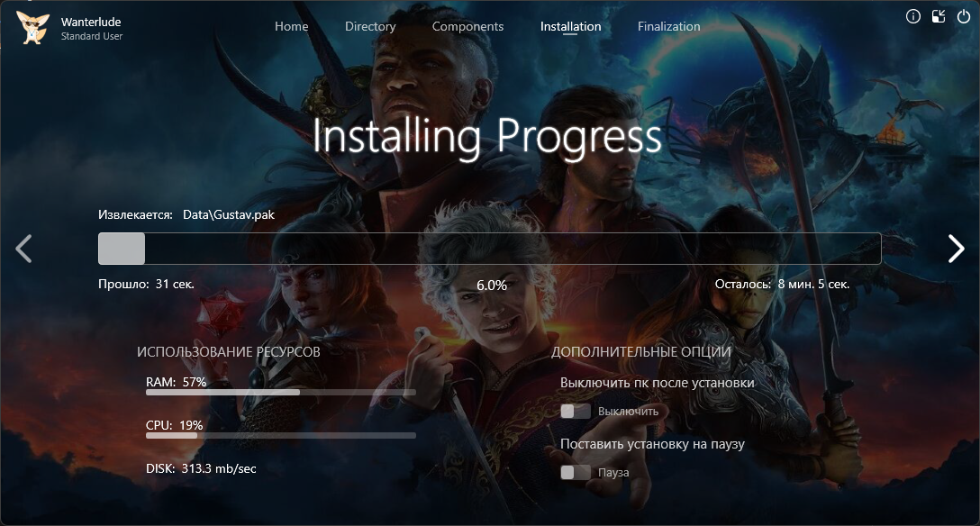Click the 6.0% progress percentage text

[x=491, y=285]
